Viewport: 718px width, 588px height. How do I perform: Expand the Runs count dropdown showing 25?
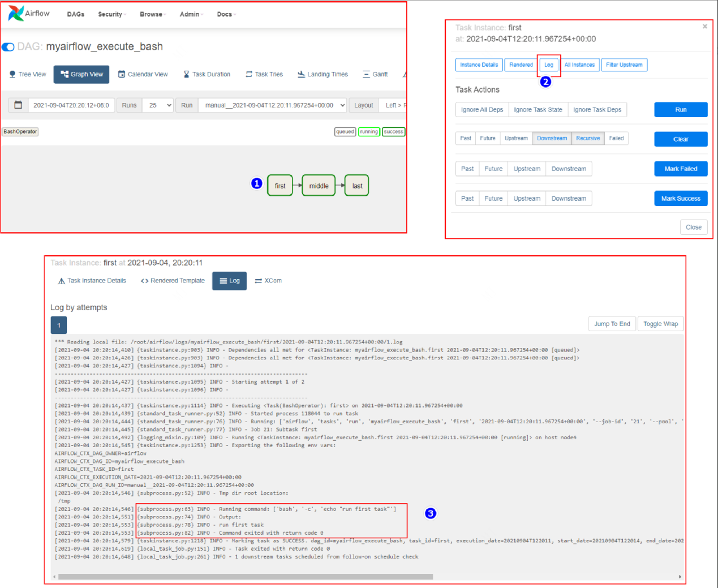158,105
